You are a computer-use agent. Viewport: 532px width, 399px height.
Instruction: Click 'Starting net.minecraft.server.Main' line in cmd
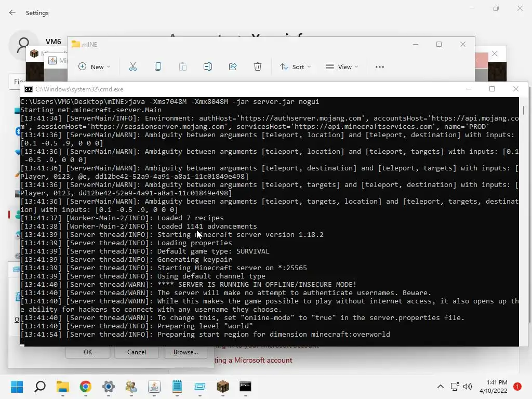coord(91,110)
